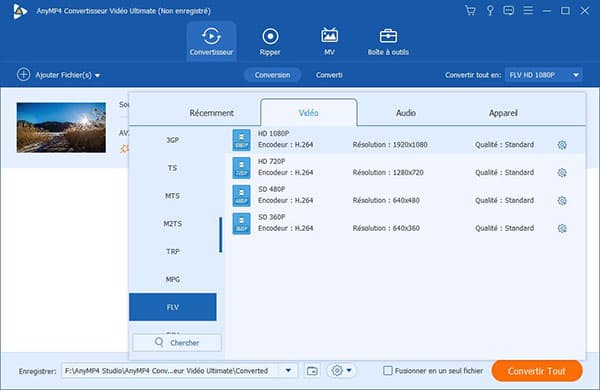
Task: Open the hamburger menu in title bar
Action: [528, 10]
